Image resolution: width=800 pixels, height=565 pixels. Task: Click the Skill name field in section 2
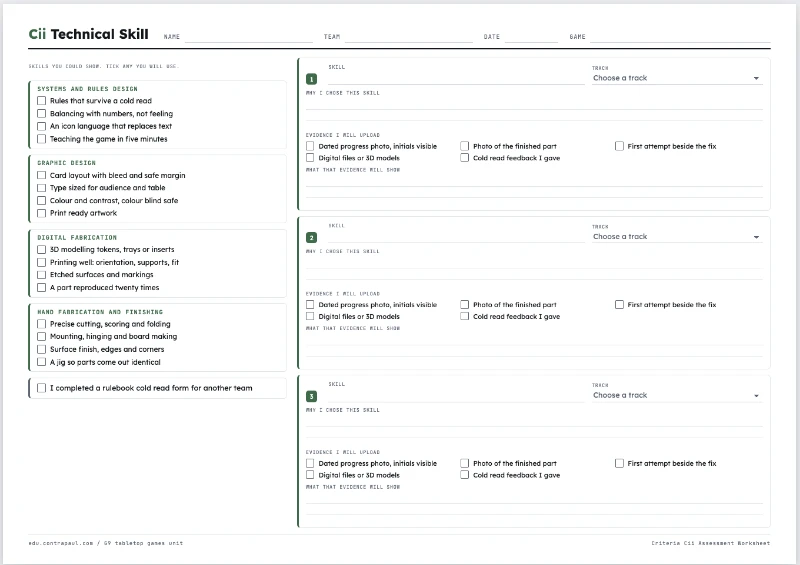pos(456,237)
